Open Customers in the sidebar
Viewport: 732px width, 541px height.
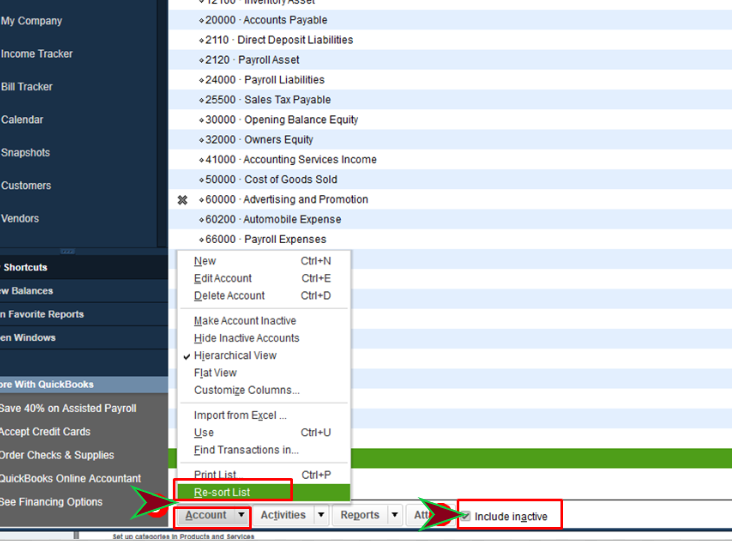click(x=26, y=185)
